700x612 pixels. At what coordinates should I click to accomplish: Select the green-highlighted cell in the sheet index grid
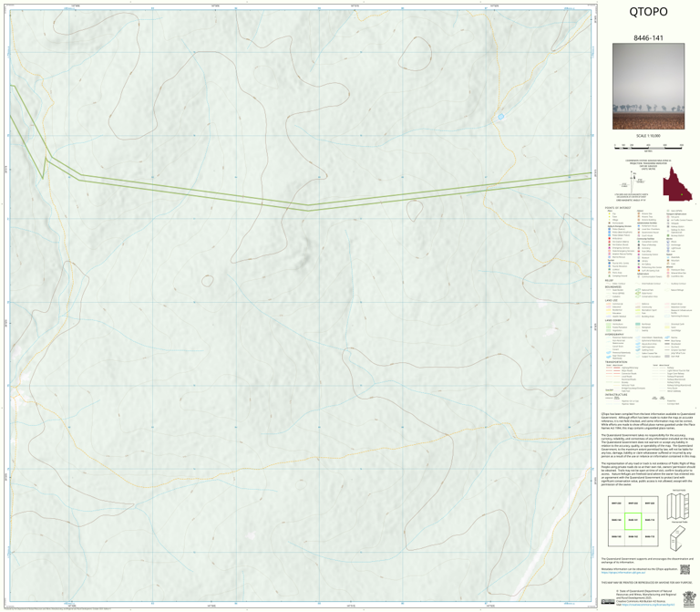[633, 521]
